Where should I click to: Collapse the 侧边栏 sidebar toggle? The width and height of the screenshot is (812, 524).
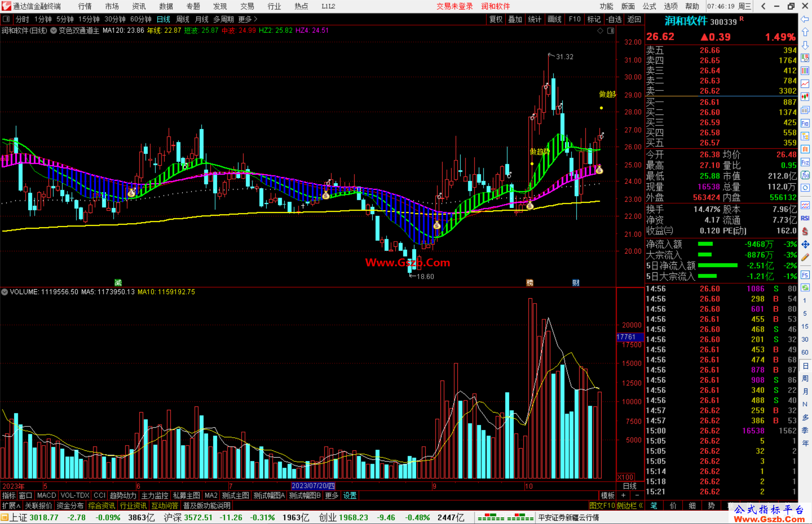(630, 506)
